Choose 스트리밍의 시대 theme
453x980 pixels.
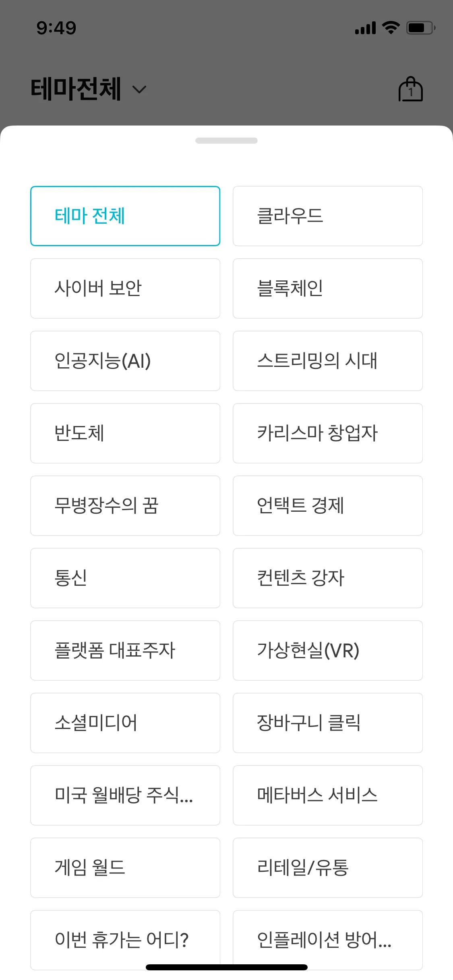coord(327,361)
